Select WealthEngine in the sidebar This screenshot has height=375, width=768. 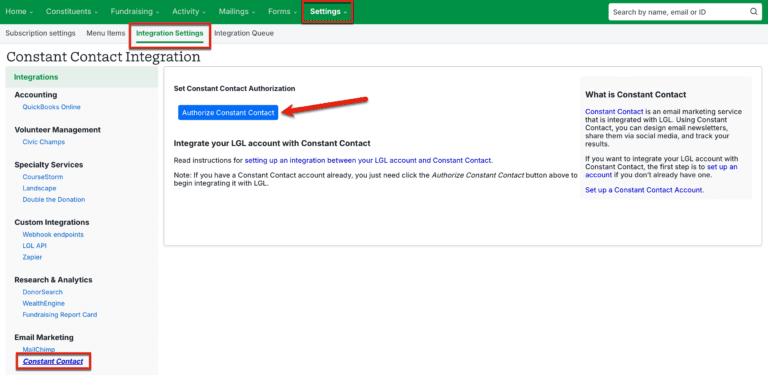44,304
